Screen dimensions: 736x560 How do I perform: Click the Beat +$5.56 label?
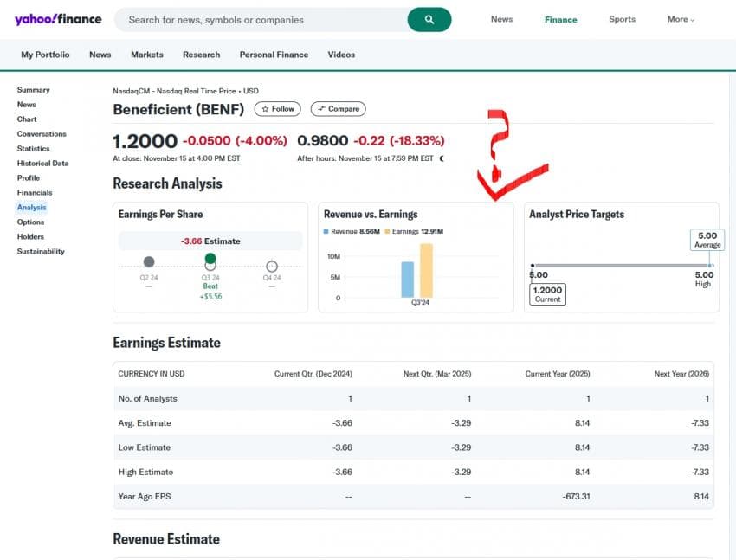210,292
